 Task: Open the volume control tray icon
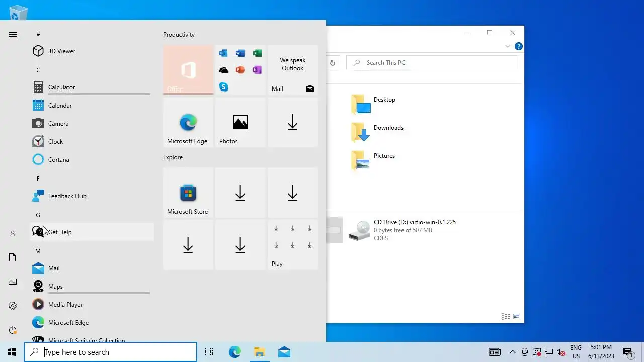click(x=561, y=352)
